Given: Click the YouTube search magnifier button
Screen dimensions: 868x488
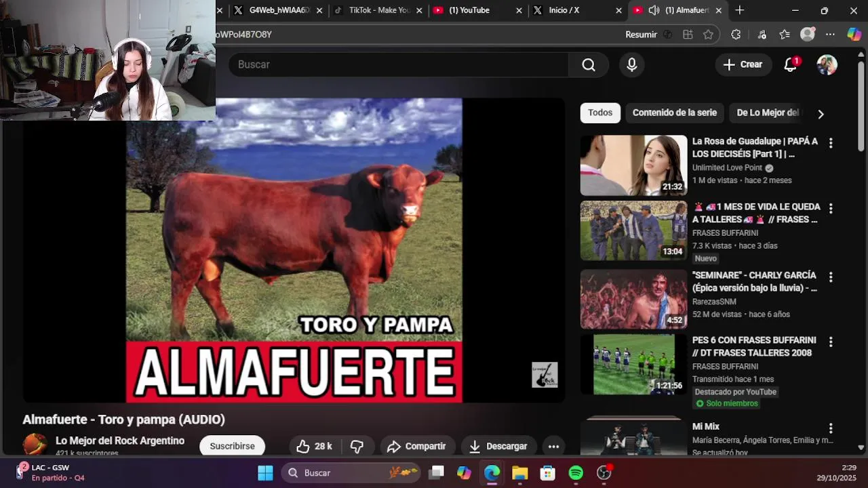Looking at the screenshot, I should [589, 64].
